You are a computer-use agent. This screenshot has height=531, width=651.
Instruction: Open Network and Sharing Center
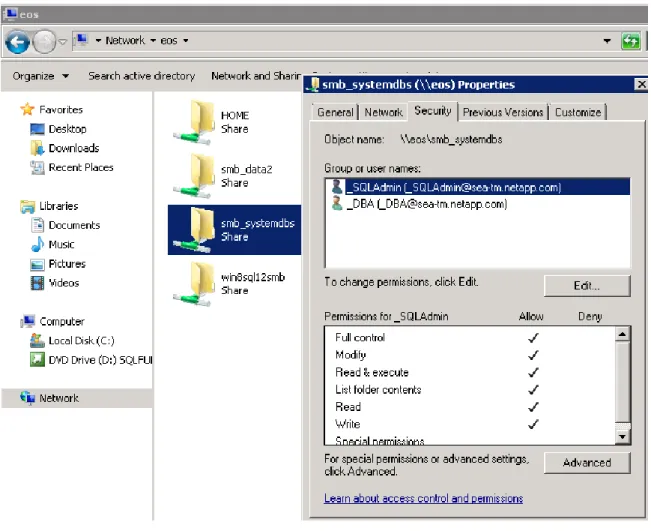256,76
